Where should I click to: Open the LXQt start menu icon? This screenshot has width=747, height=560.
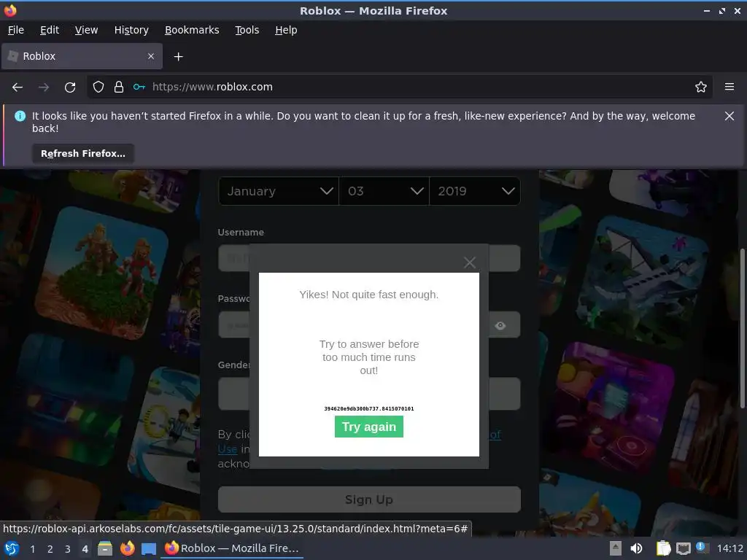[x=12, y=548]
